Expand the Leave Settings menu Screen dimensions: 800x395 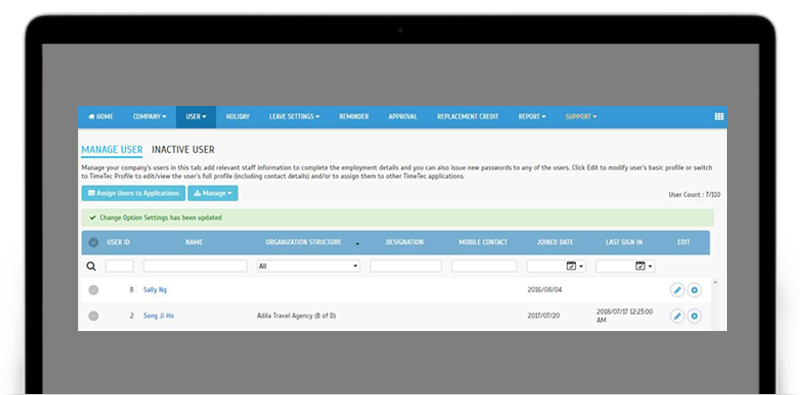tap(294, 116)
